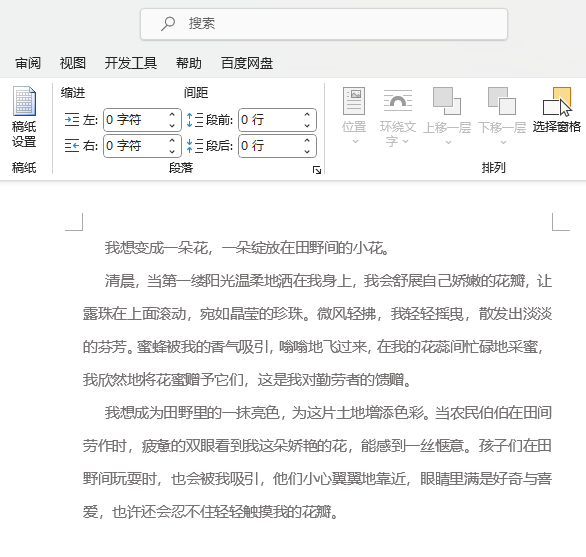This screenshot has height=557, width=586.
Task: Increase 段前 spacing with the up arrow
Action: [307, 114]
